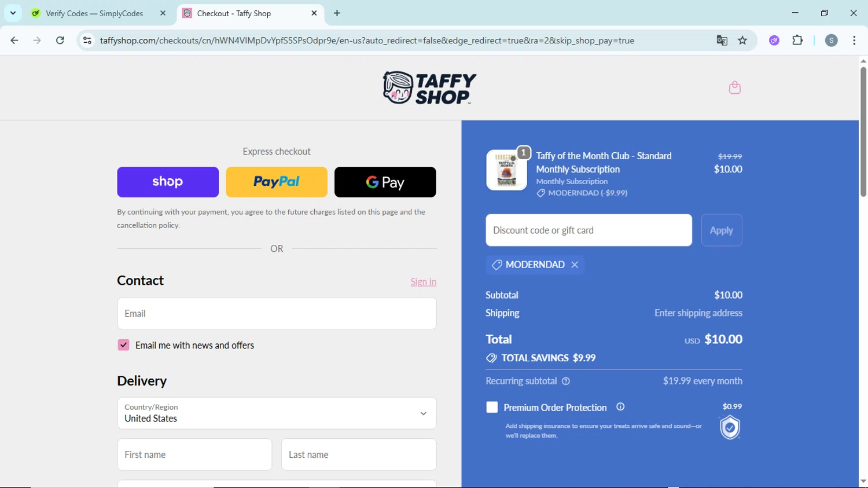Go back to previous page

[x=14, y=41]
